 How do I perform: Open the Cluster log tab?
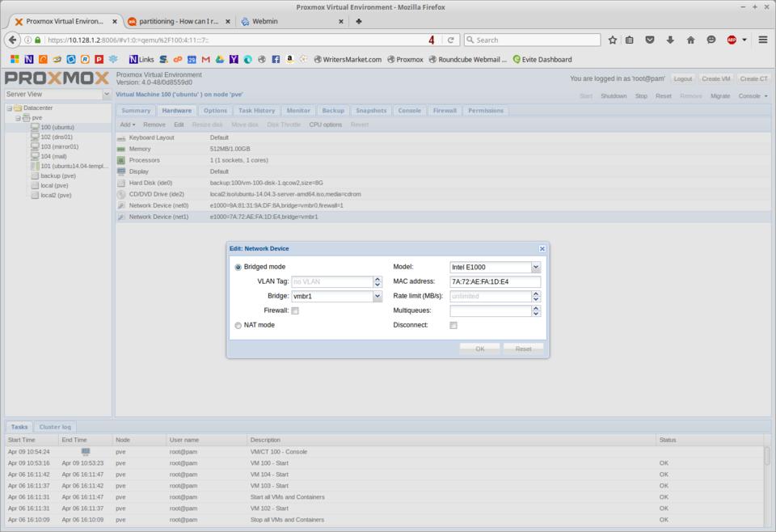tap(55, 427)
